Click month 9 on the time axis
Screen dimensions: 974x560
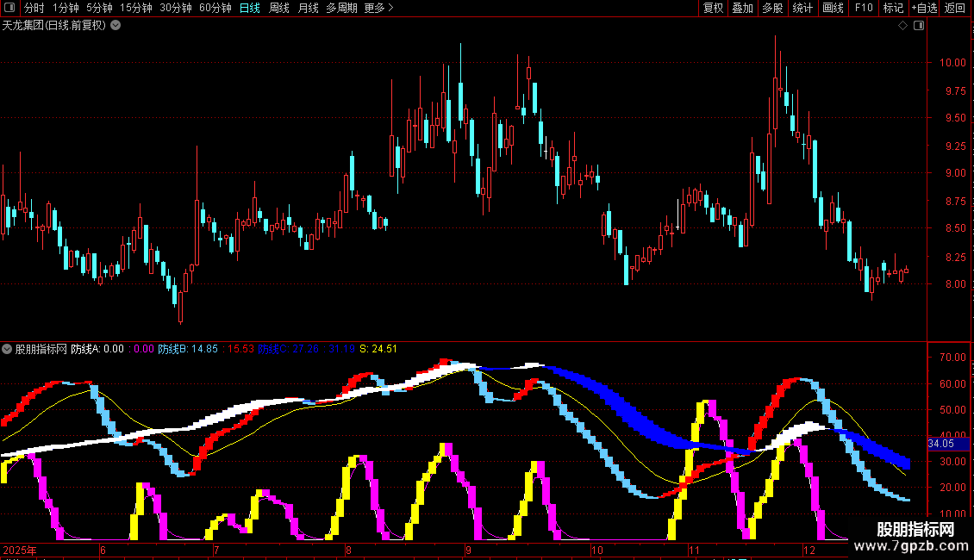468,550
